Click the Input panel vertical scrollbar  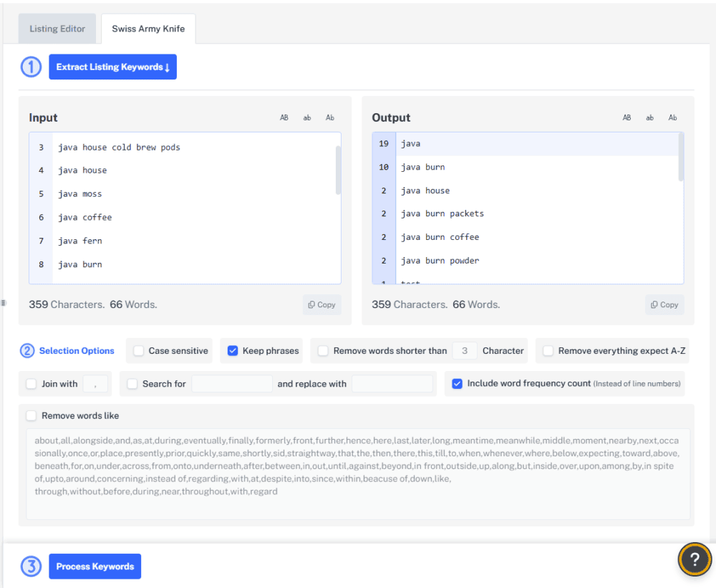[338, 170]
